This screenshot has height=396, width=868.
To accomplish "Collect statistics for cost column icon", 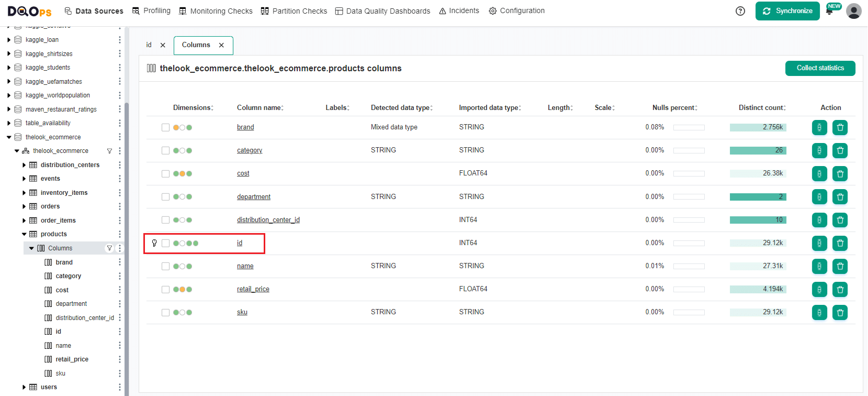I will 819,173.
